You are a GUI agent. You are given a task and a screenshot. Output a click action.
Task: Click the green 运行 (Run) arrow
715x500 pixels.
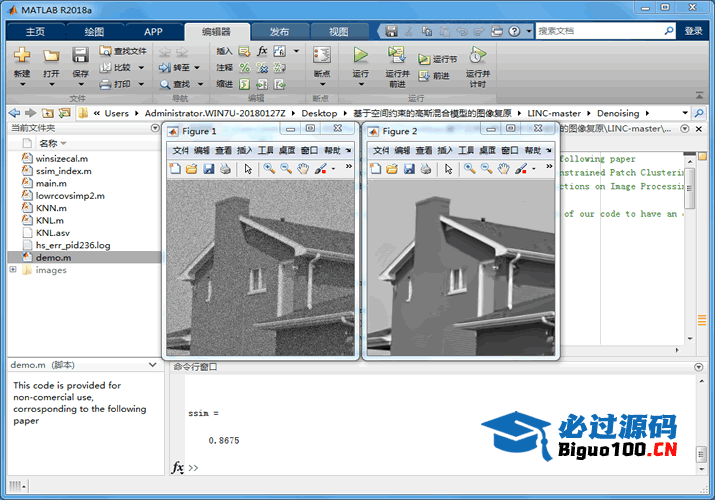[x=361, y=55]
